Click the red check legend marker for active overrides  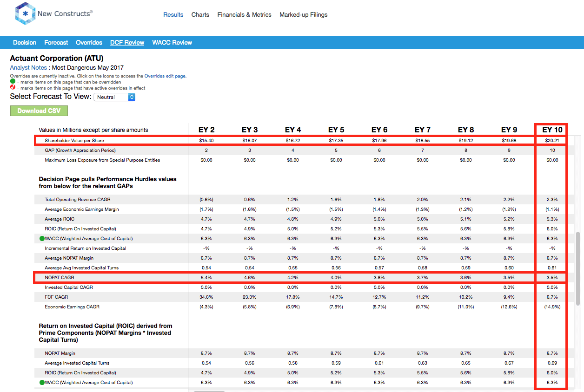(x=13, y=88)
